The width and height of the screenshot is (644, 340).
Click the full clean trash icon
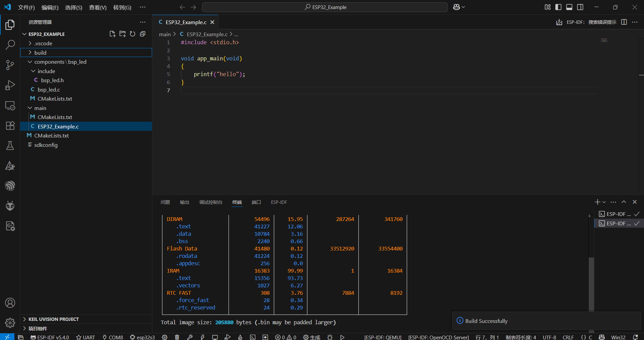tap(177, 337)
